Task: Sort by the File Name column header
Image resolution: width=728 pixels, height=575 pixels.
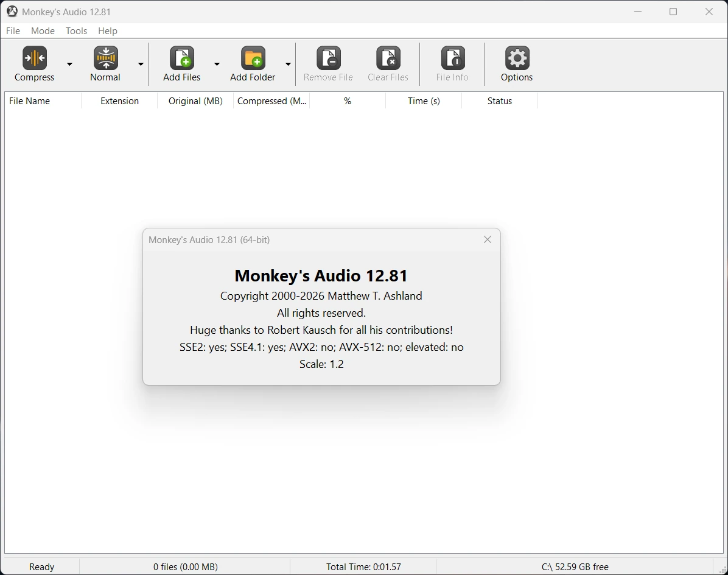Action: coord(43,101)
